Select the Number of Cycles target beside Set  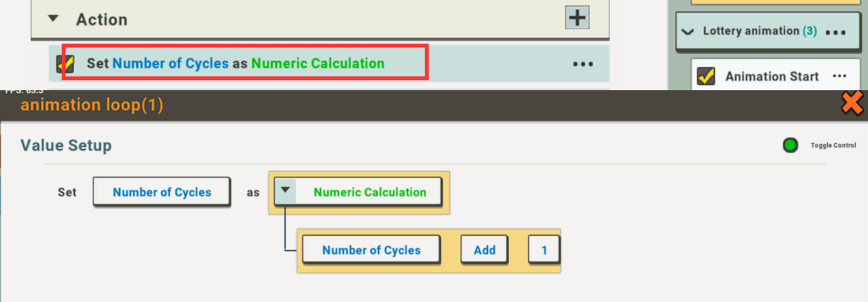[x=162, y=192]
